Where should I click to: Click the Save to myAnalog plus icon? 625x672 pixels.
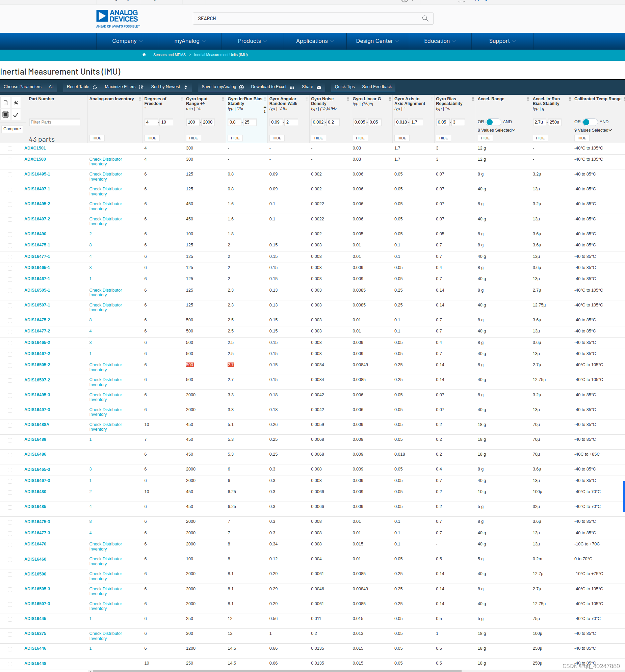(x=241, y=87)
